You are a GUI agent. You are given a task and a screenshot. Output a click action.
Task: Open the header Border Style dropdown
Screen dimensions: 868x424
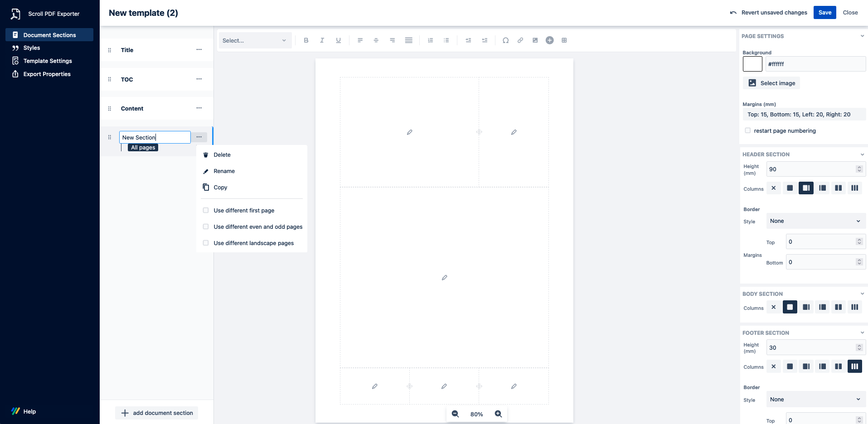pyautogui.click(x=815, y=221)
